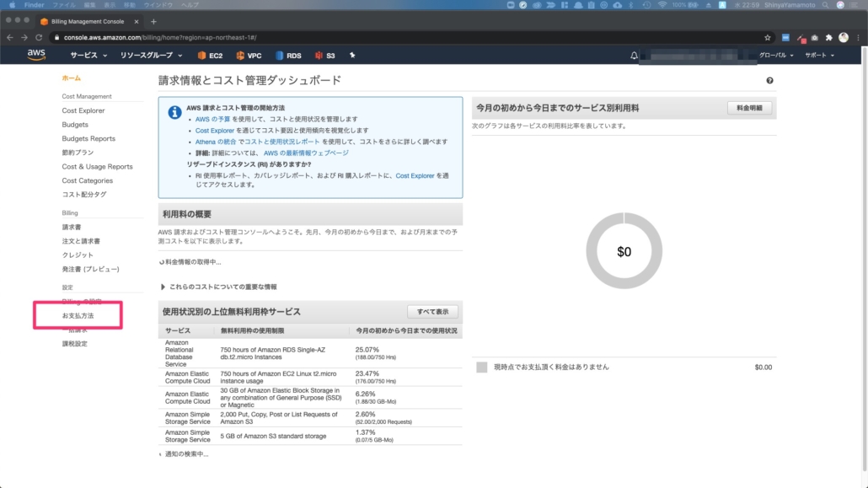Click the help question mark icon
Image resolution: width=868 pixels, height=488 pixels.
coord(769,80)
